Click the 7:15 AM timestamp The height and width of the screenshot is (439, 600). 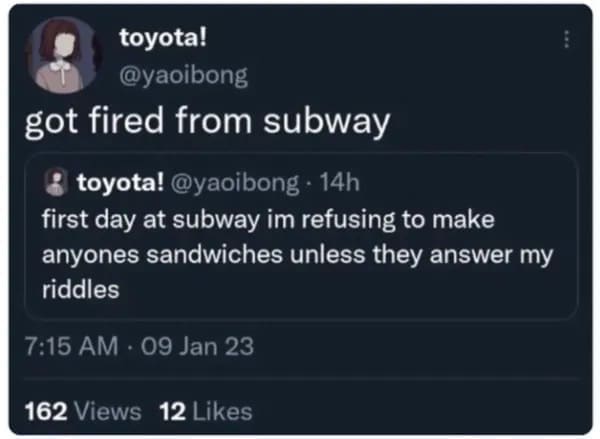tap(69, 347)
